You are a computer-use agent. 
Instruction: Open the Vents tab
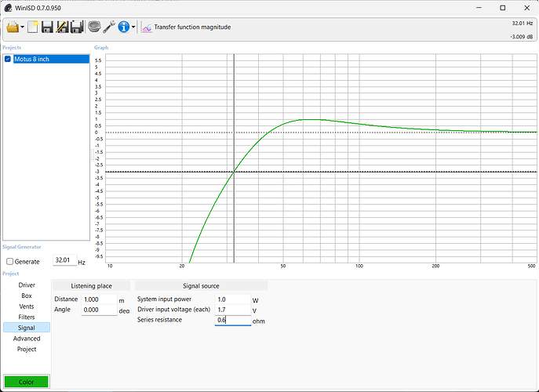[x=27, y=307]
